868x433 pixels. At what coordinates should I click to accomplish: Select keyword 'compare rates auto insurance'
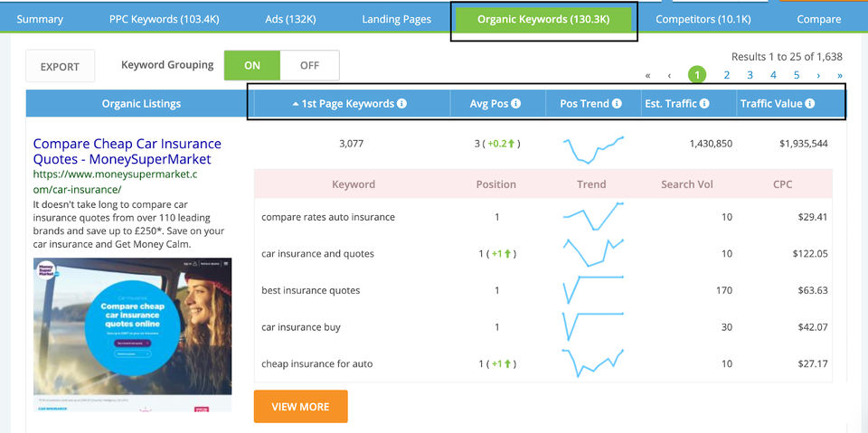tap(328, 217)
